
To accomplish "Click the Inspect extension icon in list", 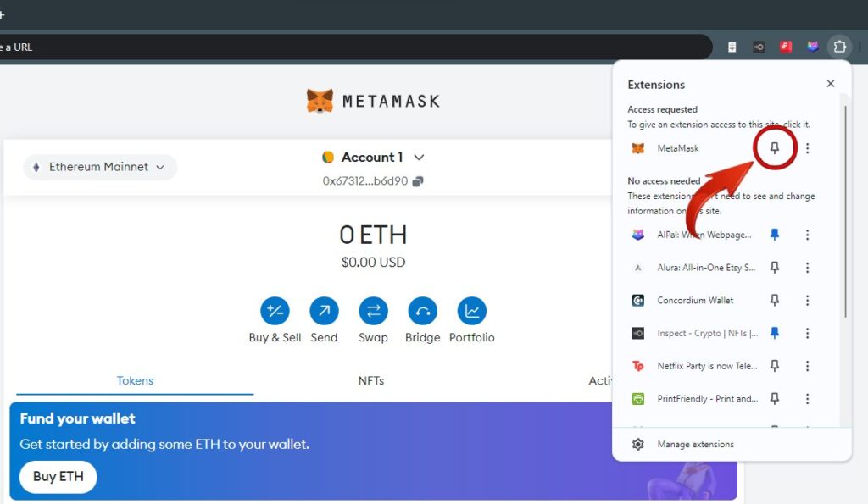I will point(637,333).
